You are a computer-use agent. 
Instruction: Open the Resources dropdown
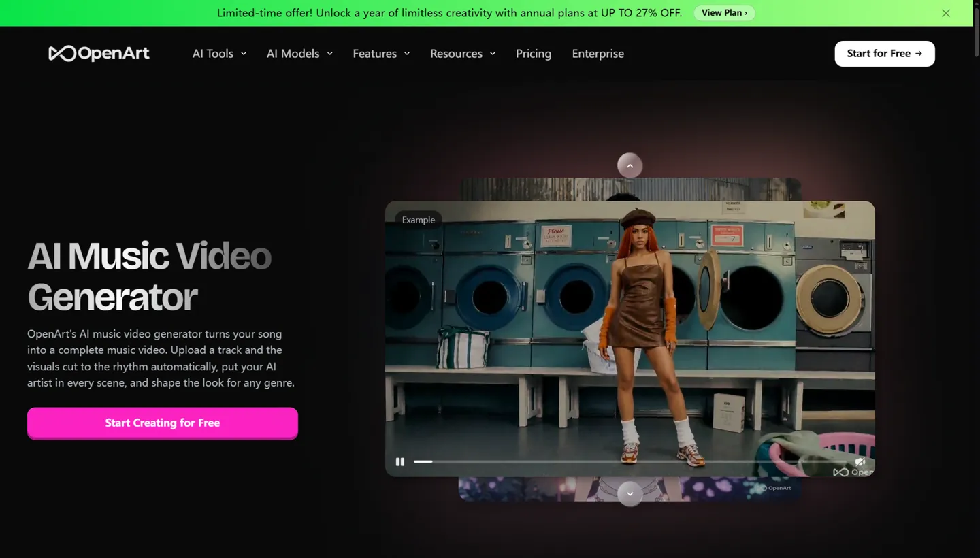463,54
